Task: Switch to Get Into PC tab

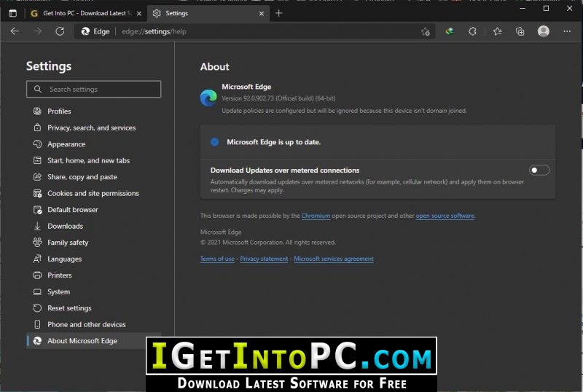Action: click(85, 13)
